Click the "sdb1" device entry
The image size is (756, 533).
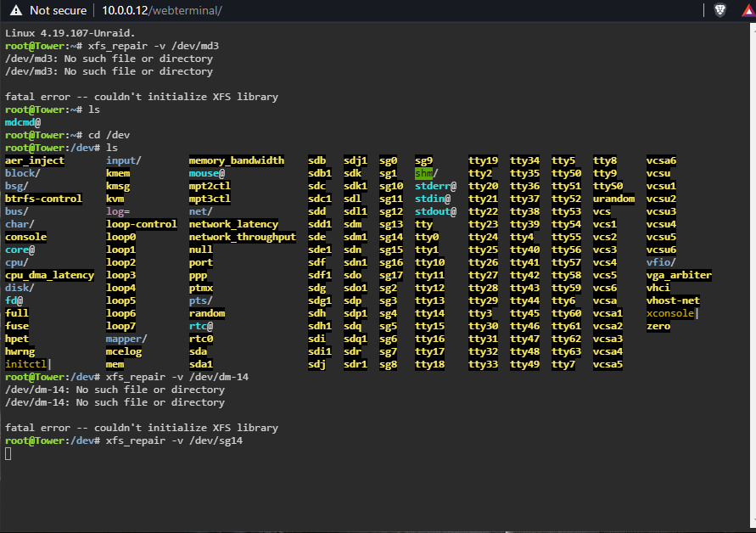tap(320, 173)
